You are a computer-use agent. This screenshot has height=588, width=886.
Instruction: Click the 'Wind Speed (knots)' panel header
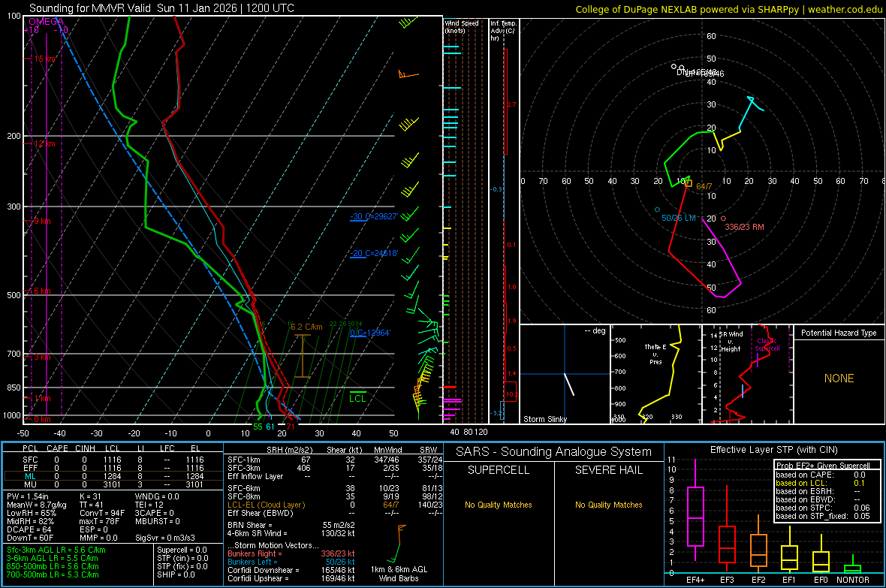[461, 27]
